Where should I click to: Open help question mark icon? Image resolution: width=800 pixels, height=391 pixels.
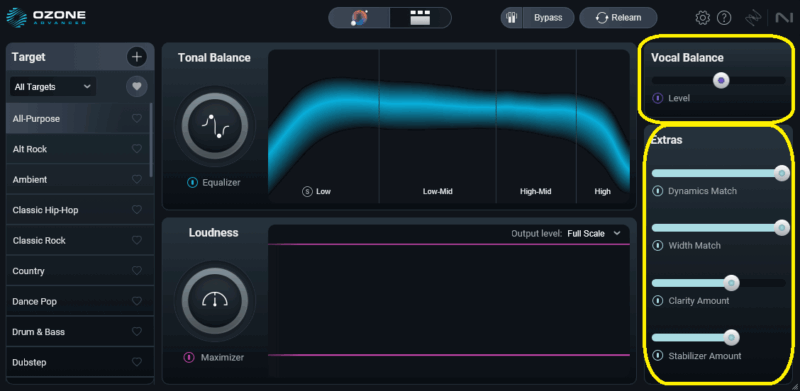pos(724,18)
